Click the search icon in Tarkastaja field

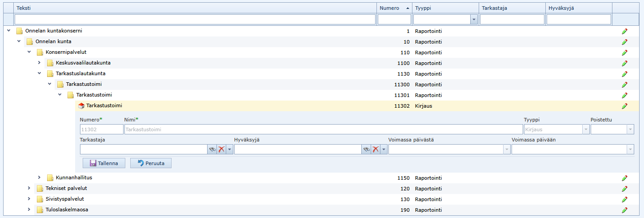212,149
